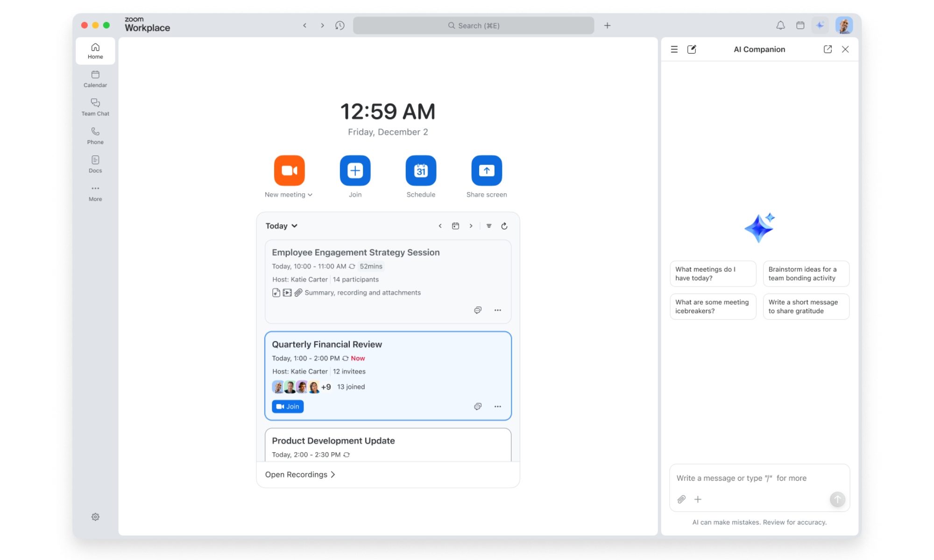Image resolution: width=934 pixels, height=560 pixels.
Task: Open settings via the gear icon
Action: [95, 517]
